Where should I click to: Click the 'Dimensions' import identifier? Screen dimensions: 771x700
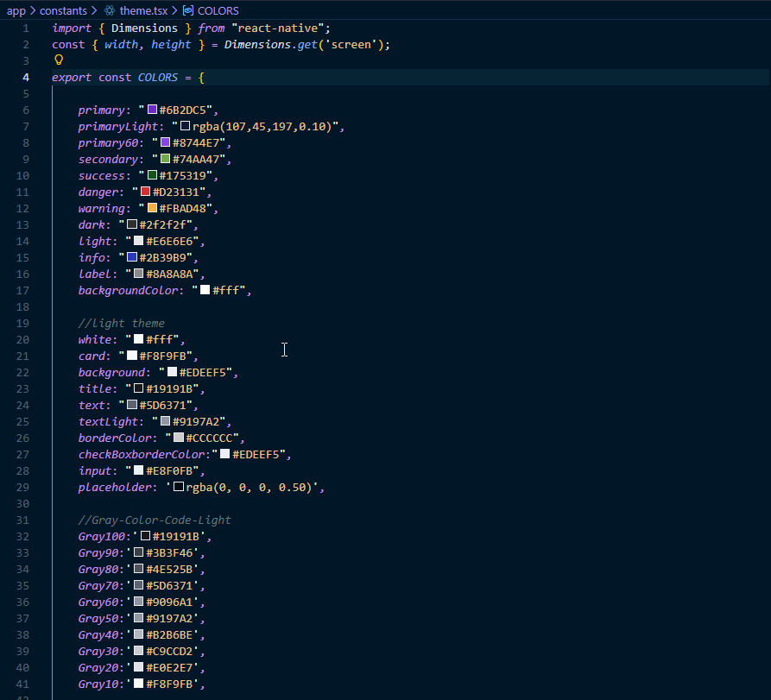tap(144, 28)
